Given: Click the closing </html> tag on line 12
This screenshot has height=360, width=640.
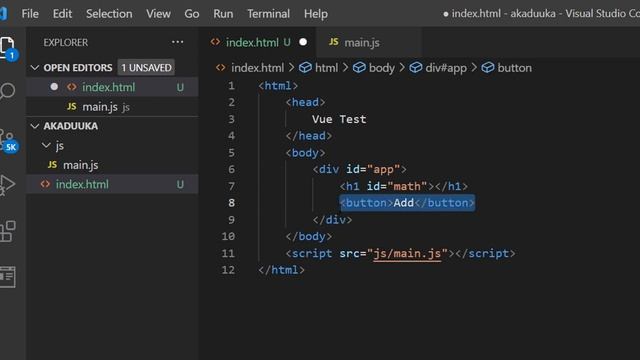Looking at the screenshot, I should click(x=281, y=270).
